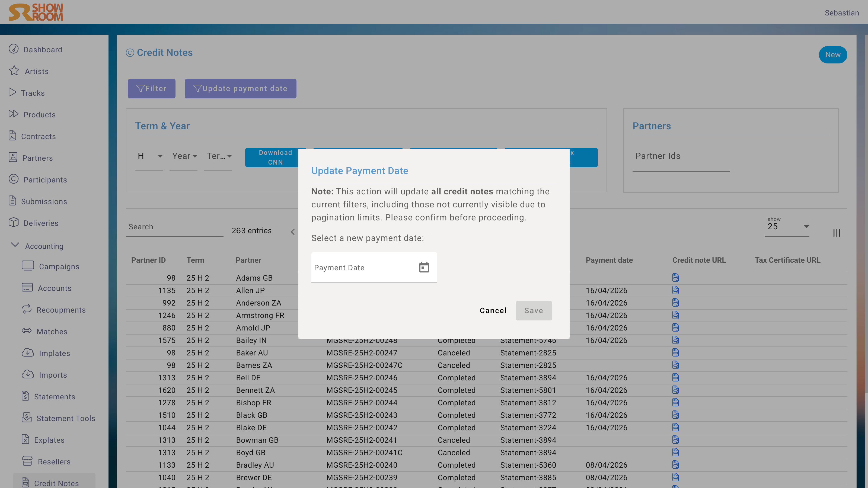Open credit note document for Bell DE

click(x=675, y=377)
